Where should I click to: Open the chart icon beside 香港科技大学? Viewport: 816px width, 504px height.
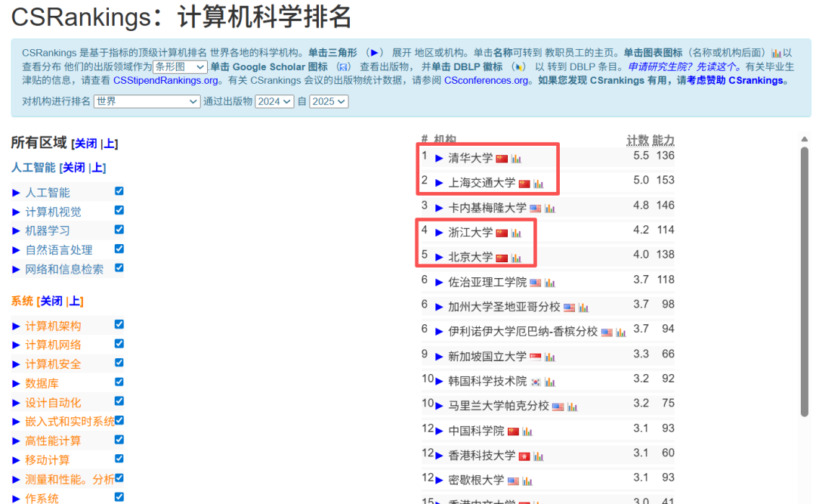tap(538, 456)
